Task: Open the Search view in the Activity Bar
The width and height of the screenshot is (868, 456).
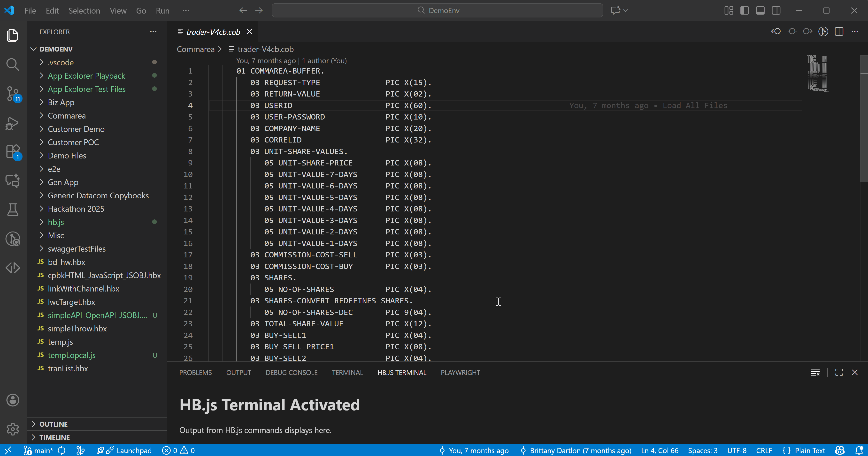Action: (x=12, y=64)
